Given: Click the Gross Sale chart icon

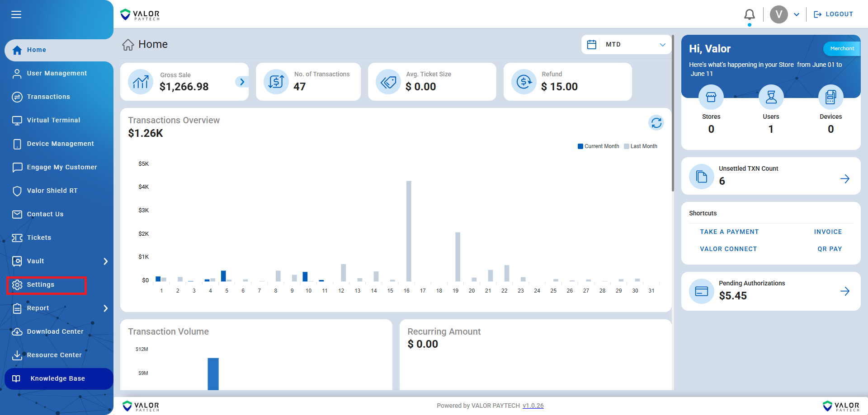Looking at the screenshot, I should point(141,82).
